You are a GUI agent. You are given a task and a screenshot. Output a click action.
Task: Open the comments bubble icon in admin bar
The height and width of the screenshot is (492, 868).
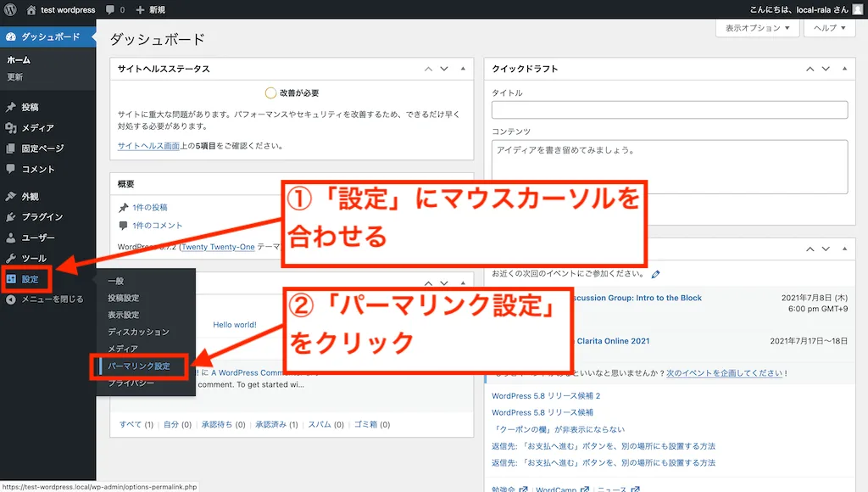click(110, 10)
